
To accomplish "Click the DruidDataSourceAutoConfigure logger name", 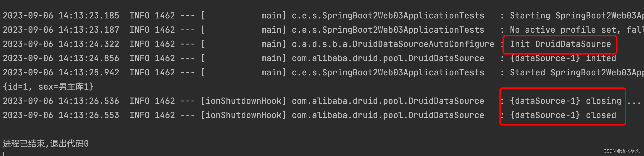I will click(x=393, y=44).
